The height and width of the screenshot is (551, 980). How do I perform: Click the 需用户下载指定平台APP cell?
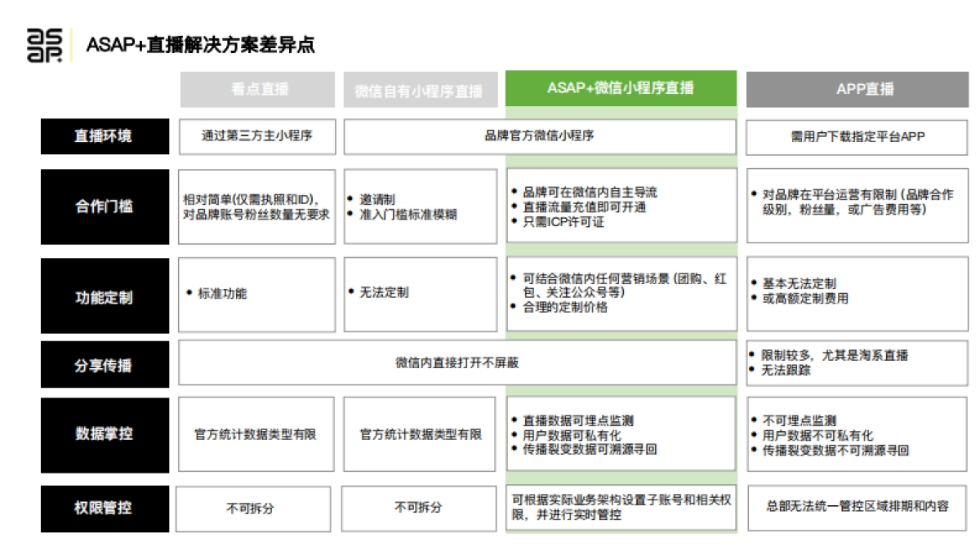(x=854, y=136)
